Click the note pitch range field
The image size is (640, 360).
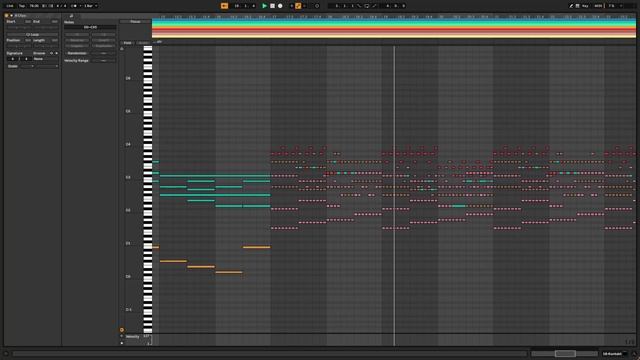point(90,27)
